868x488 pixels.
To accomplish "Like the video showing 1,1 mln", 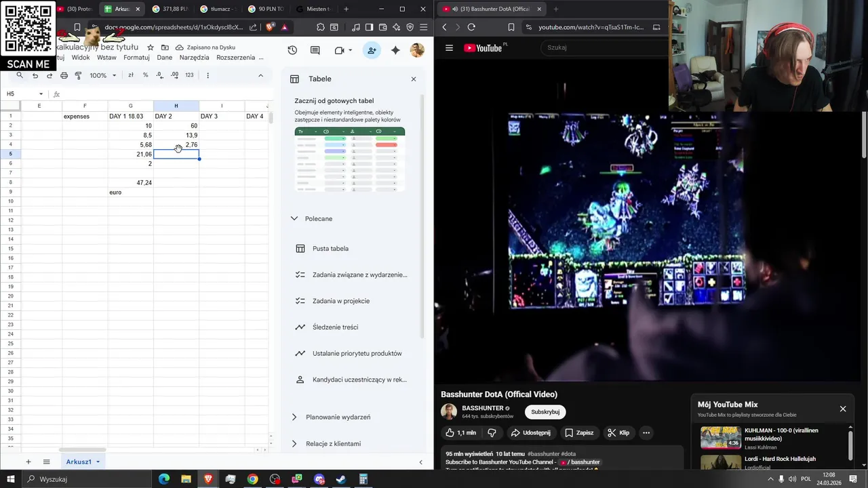I will coord(460,432).
